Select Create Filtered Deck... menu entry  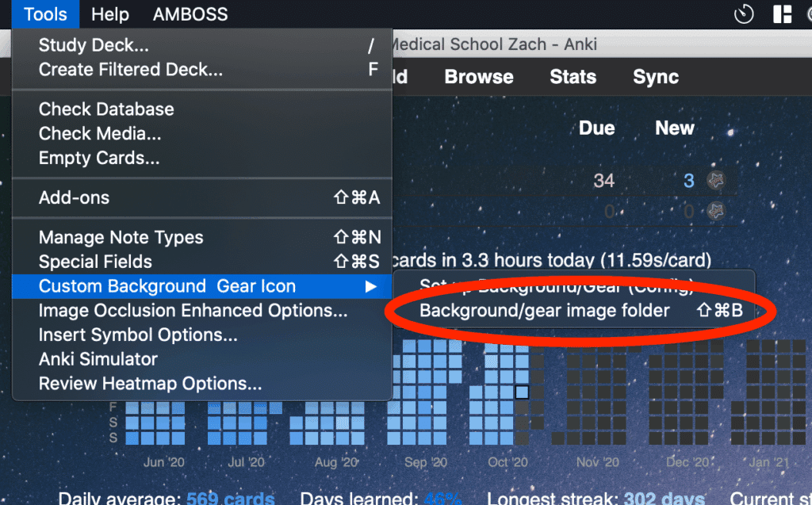point(202,70)
